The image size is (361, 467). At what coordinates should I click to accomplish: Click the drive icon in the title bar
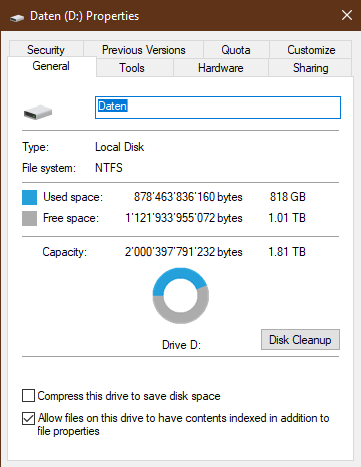coord(17,17)
